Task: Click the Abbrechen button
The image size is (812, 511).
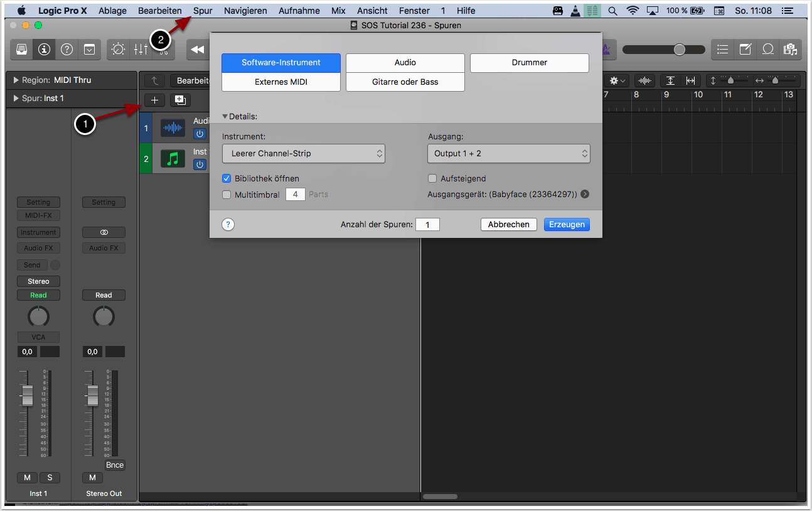Action: point(508,224)
